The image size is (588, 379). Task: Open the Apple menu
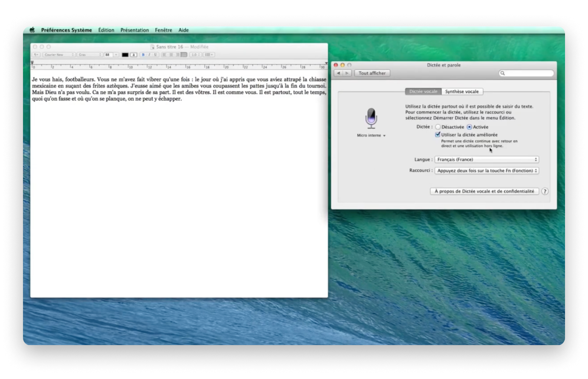click(x=32, y=30)
